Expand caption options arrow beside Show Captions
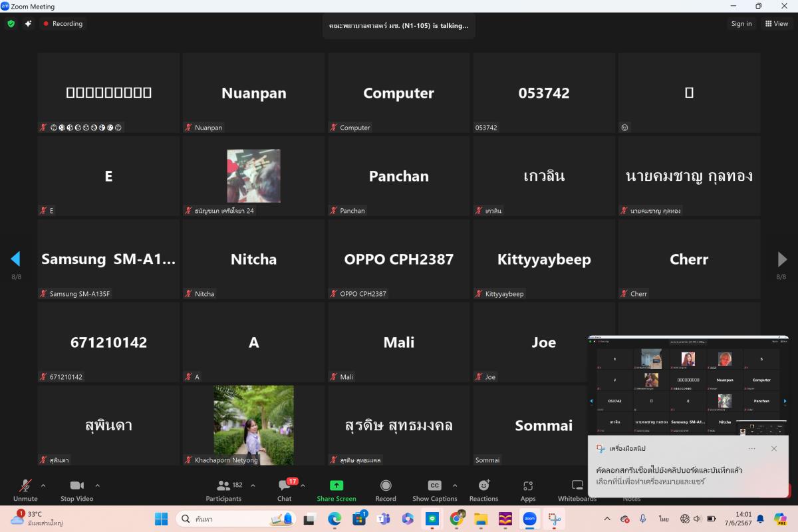This screenshot has height=532, width=798. click(x=455, y=485)
